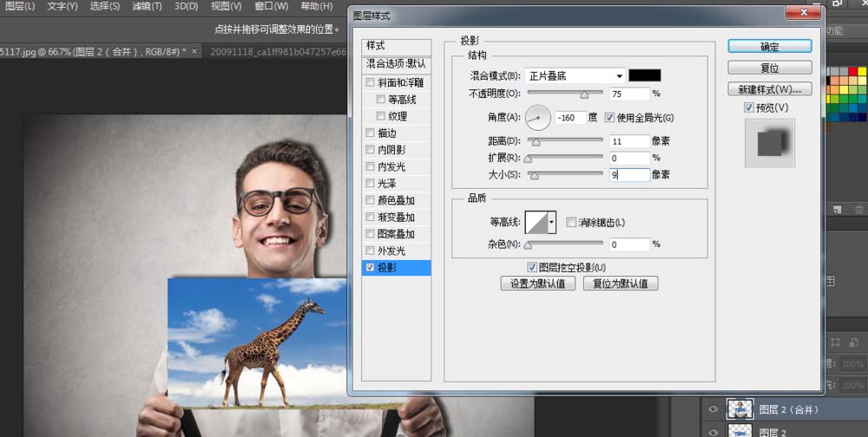Enable the 图案叠加 checkbox

[370, 234]
